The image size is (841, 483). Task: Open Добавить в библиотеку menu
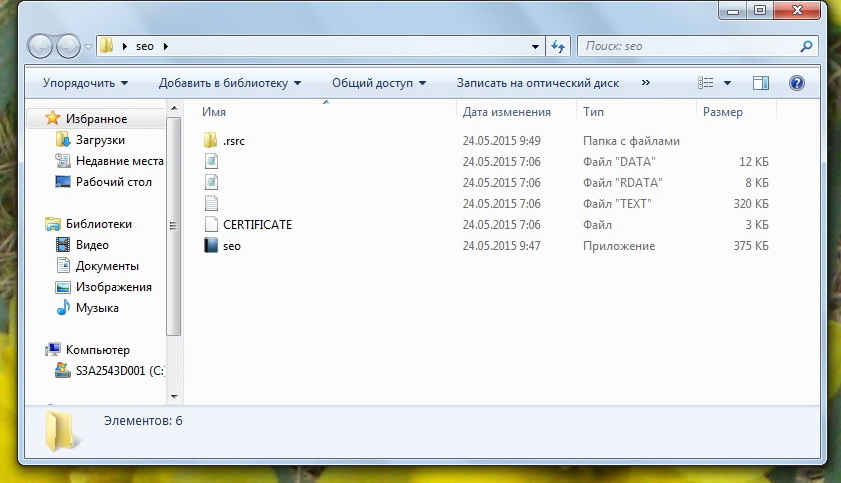tap(230, 83)
